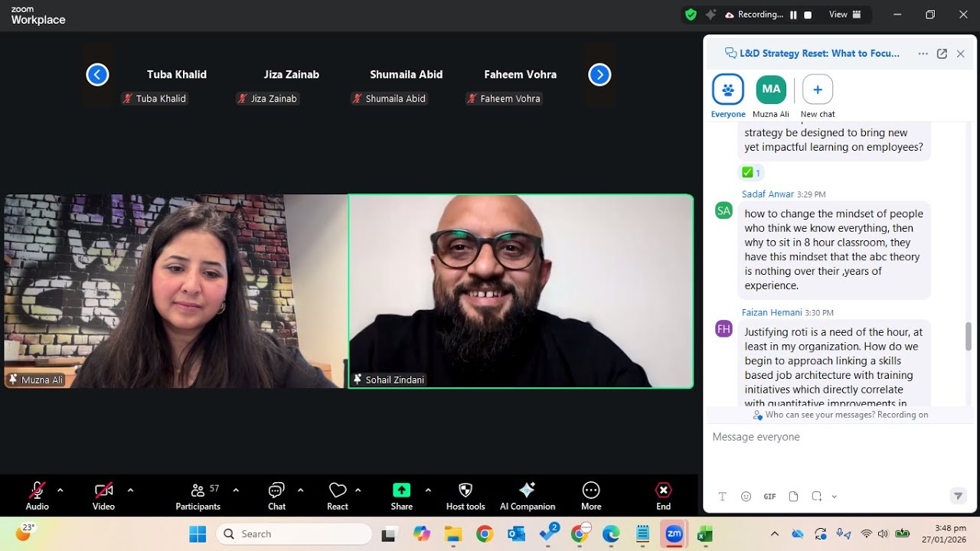
Task: Pause the recording in top bar
Action: pos(793,15)
